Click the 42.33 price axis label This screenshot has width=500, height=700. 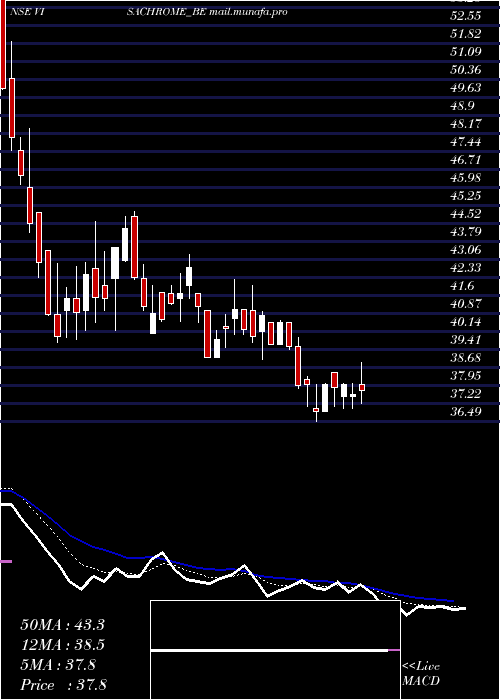pos(464,268)
